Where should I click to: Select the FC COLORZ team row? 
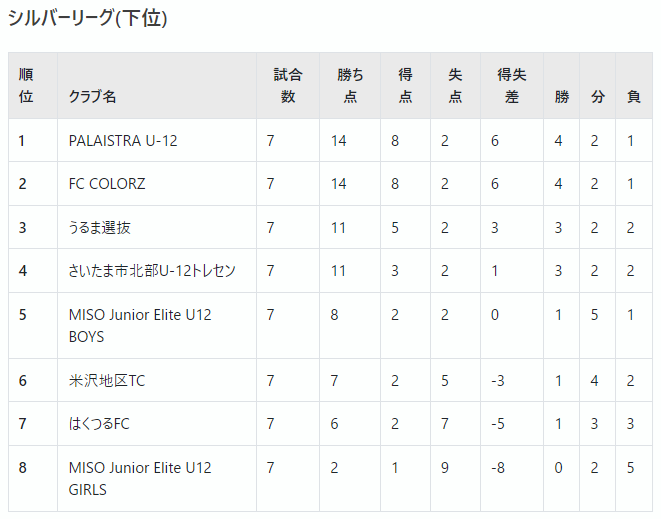[x=330, y=183]
